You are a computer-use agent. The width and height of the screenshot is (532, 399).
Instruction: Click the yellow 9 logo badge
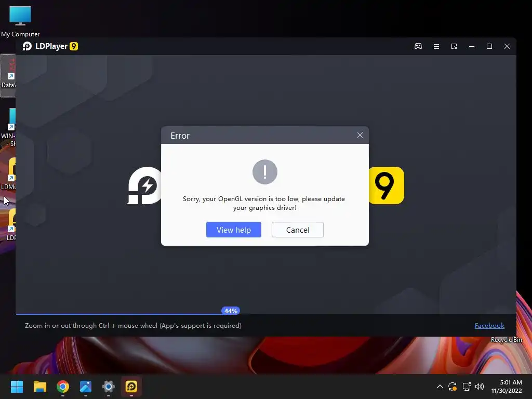tap(387, 185)
